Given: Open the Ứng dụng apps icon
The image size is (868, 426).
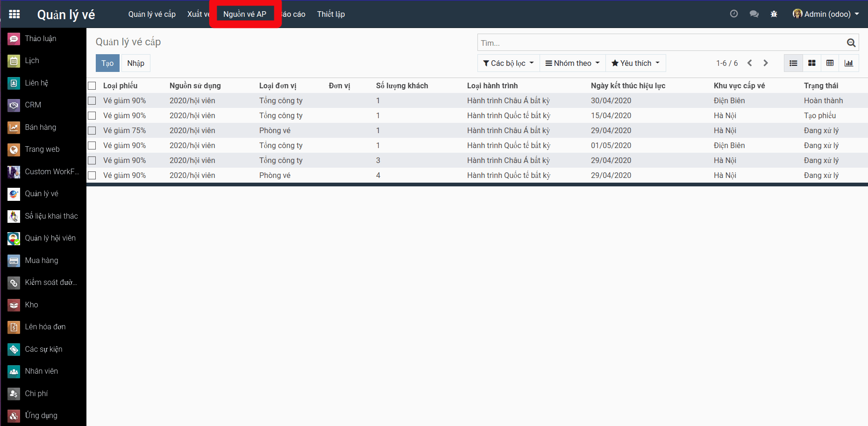Looking at the screenshot, I should click(14, 416).
